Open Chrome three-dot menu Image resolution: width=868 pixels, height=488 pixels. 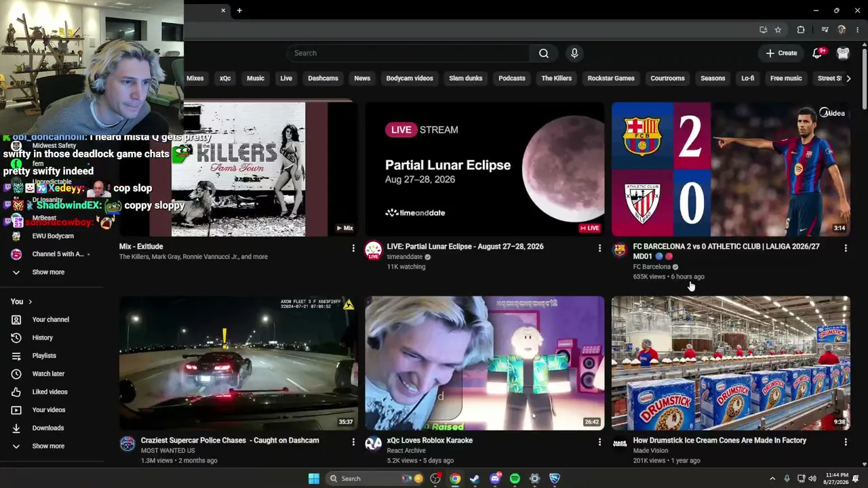(858, 30)
